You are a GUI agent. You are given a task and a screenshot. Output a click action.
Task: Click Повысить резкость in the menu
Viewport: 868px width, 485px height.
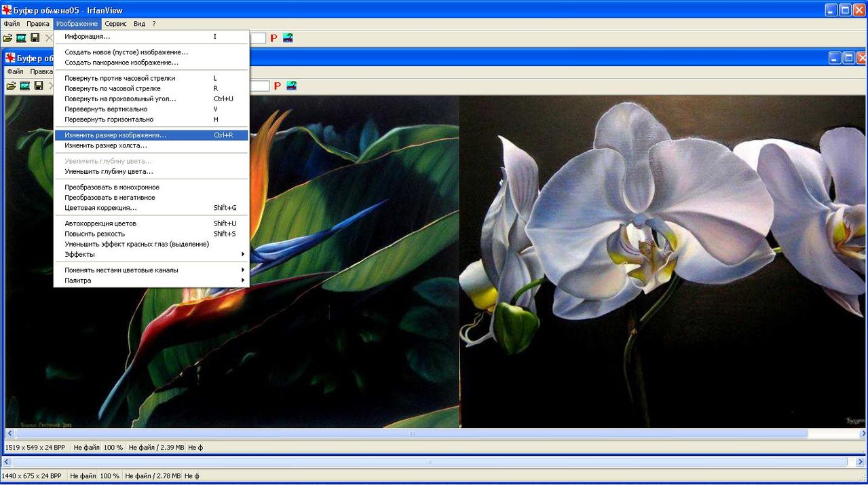[94, 234]
